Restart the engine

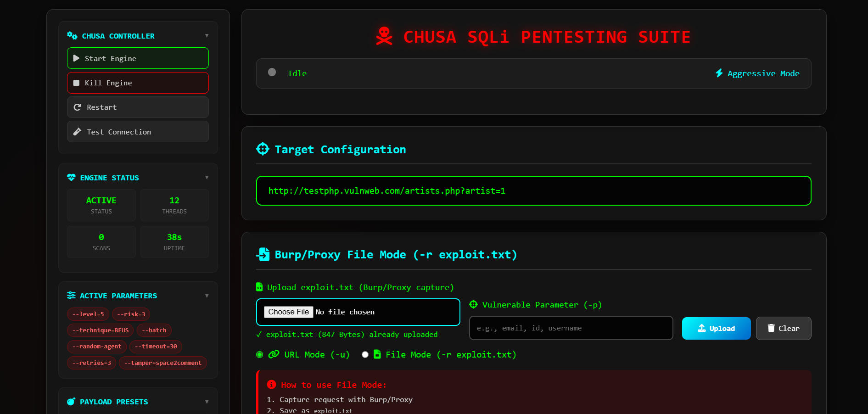138,107
